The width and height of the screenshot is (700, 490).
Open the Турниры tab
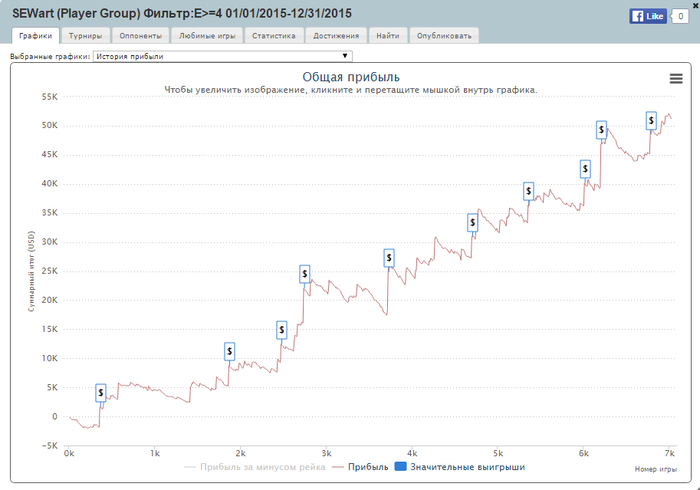point(85,36)
